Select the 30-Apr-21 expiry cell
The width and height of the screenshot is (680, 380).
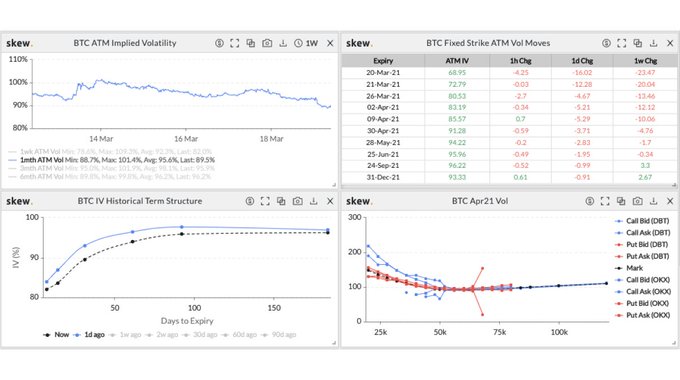383,131
